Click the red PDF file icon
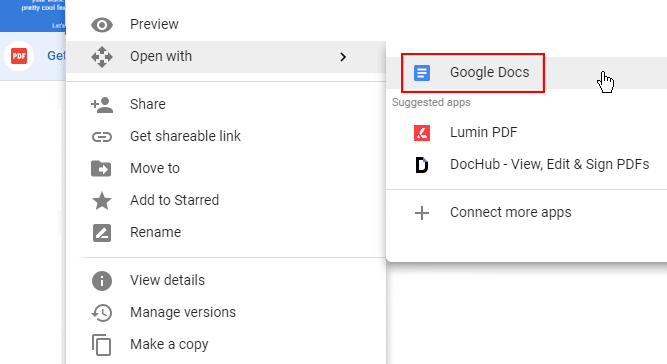This screenshot has height=364, width=667. pyautogui.click(x=19, y=56)
